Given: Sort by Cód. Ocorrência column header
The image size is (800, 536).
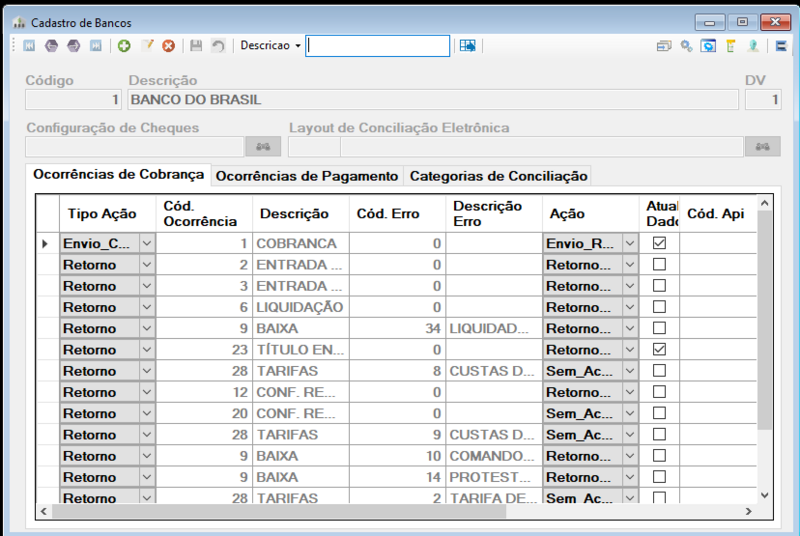Looking at the screenshot, I should click(x=204, y=214).
